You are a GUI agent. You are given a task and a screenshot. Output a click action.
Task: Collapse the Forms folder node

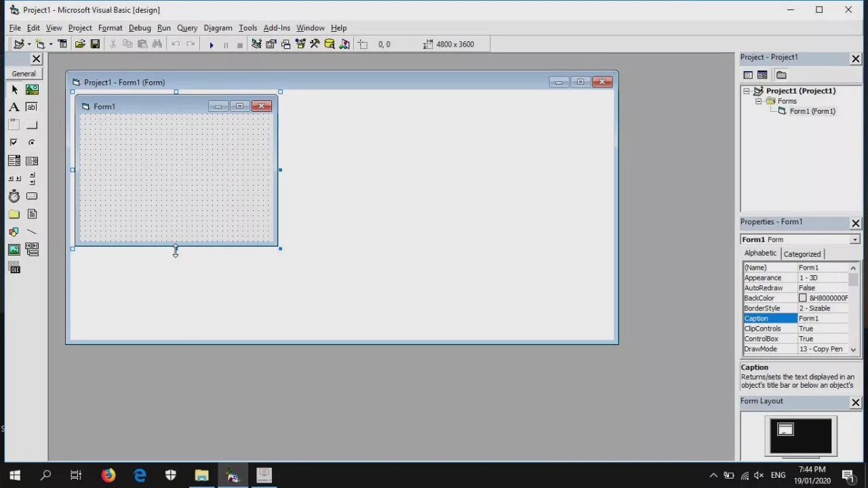click(x=759, y=101)
